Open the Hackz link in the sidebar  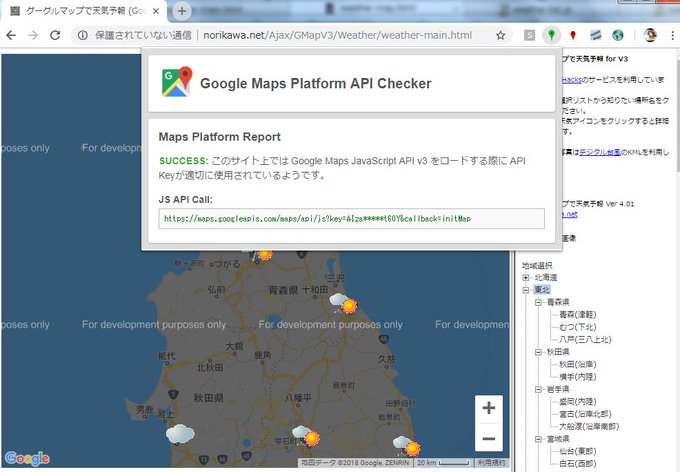click(x=572, y=80)
